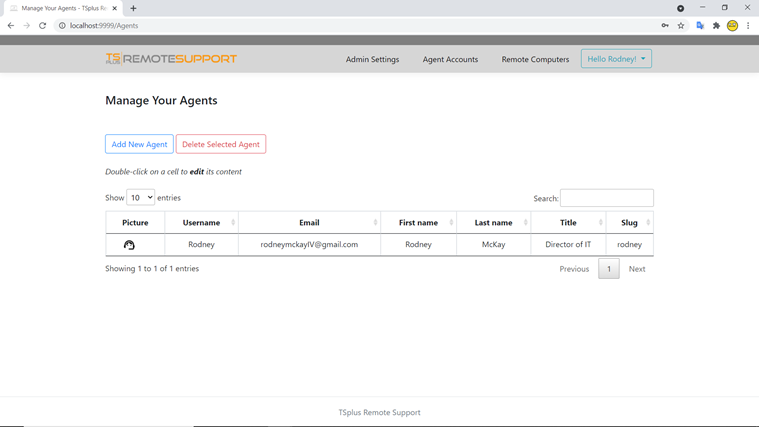Open the Chrome profile avatar

732,26
